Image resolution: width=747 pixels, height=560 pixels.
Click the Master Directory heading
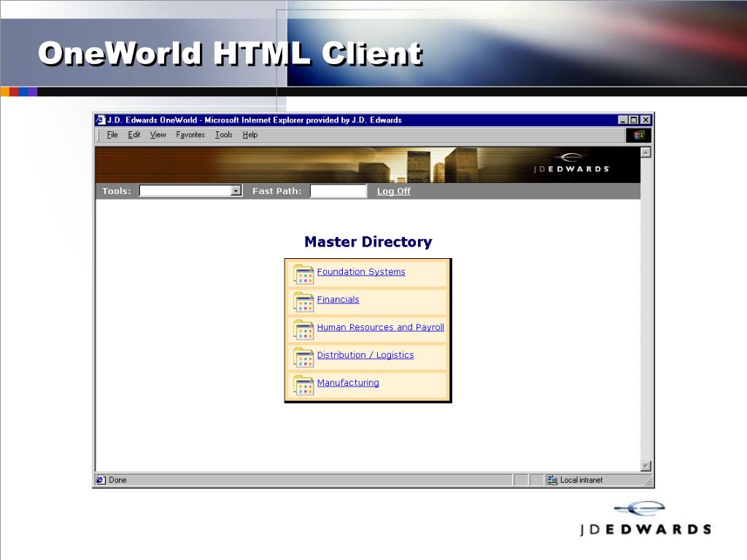click(368, 242)
